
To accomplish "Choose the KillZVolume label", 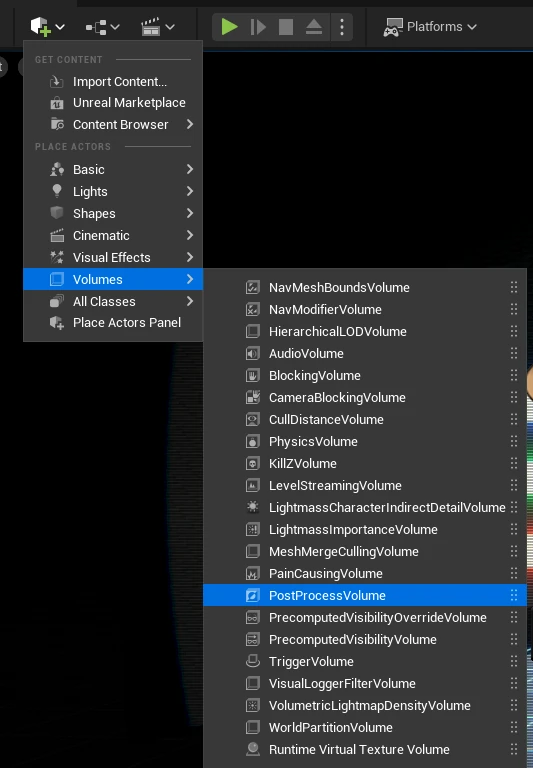I will [x=303, y=463].
